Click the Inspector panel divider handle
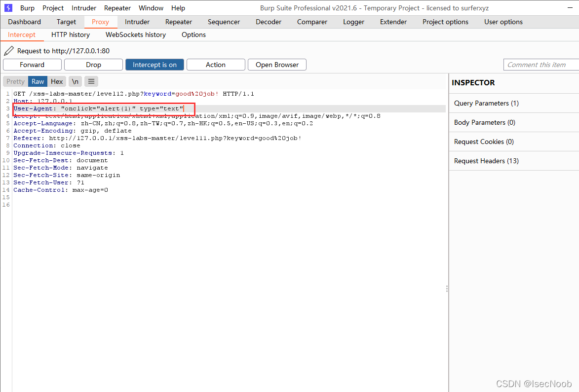 click(x=447, y=289)
